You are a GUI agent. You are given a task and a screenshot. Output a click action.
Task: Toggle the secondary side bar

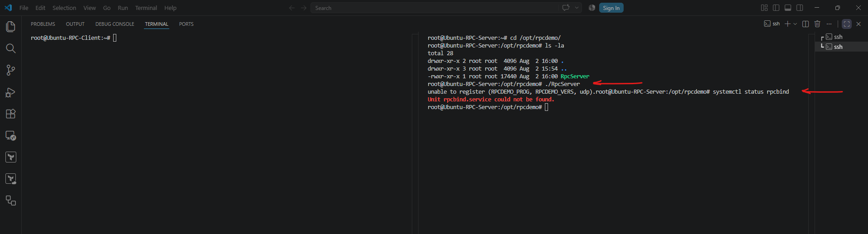point(800,8)
